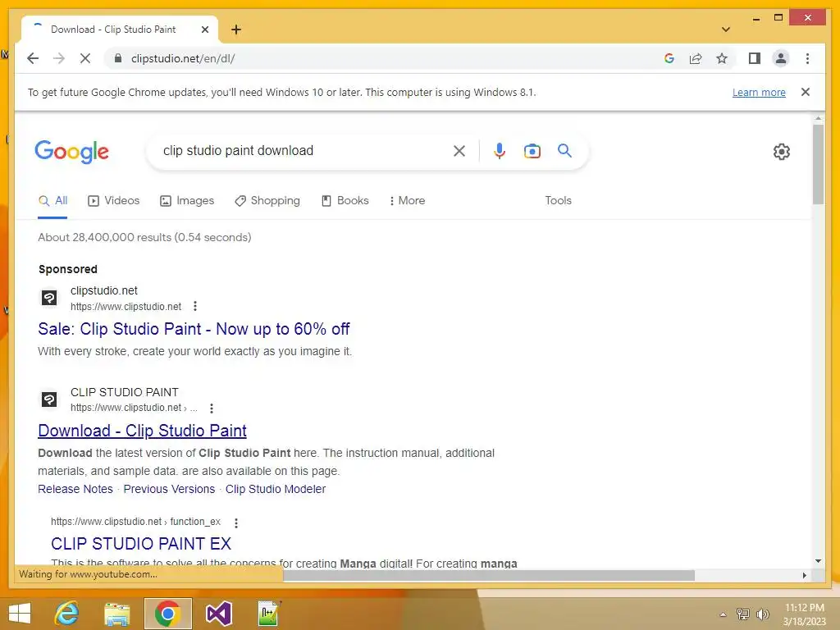
Task: Stop loading the page
Action: pyautogui.click(x=85, y=58)
